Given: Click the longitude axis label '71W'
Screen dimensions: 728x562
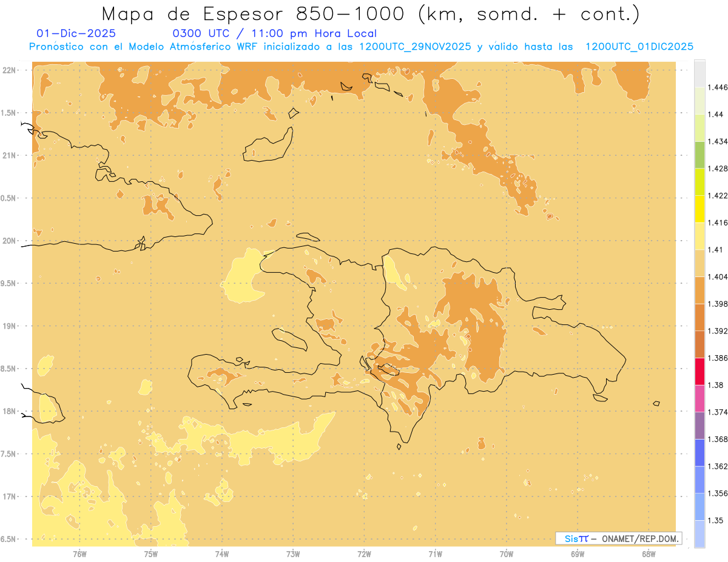Looking at the screenshot, I should (x=435, y=554).
